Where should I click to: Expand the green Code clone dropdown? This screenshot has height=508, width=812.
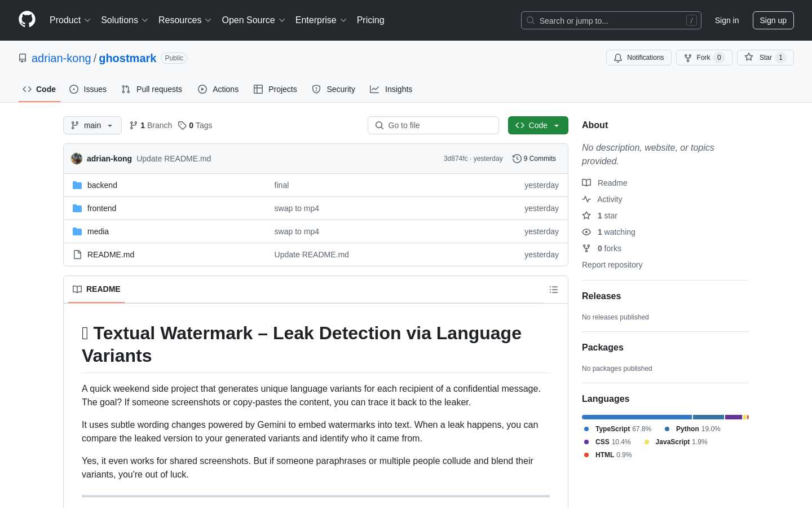pyautogui.click(x=538, y=125)
